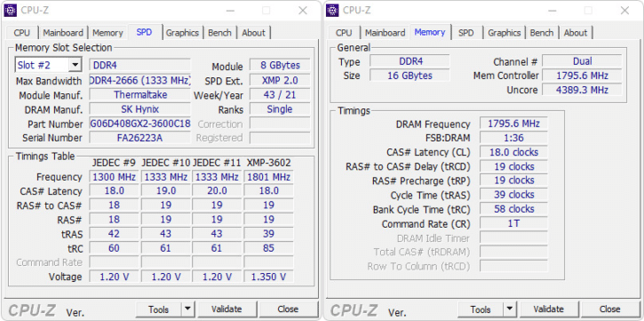644x321 pixels.
Task: Click the Max Bandwidth DDR4-2666 field
Action: [x=140, y=80]
